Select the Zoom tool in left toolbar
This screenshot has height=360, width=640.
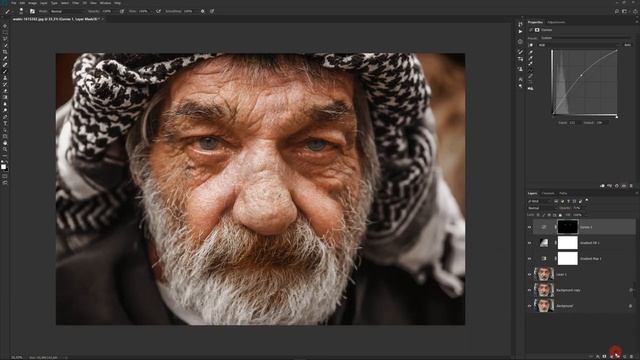(x=5, y=149)
